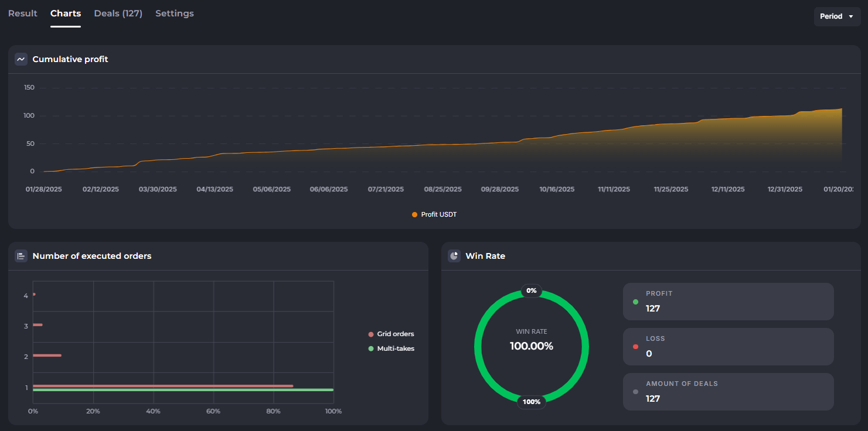The width and height of the screenshot is (868, 431).
Task: Select the LOSS stats card
Action: (x=728, y=346)
